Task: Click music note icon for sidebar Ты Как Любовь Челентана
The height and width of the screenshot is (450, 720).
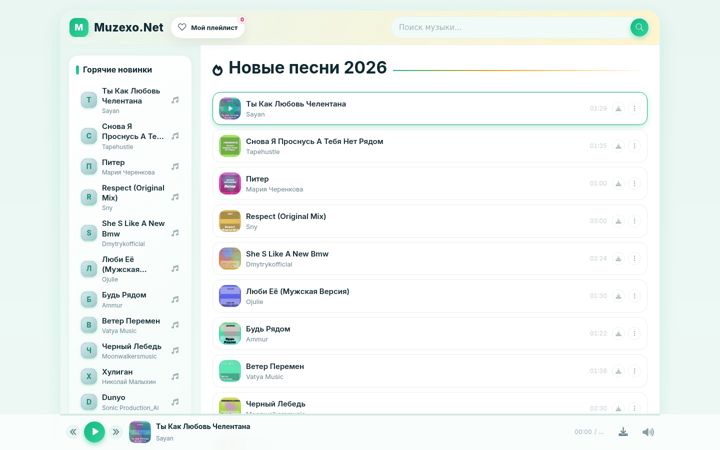Action: pos(175,100)
